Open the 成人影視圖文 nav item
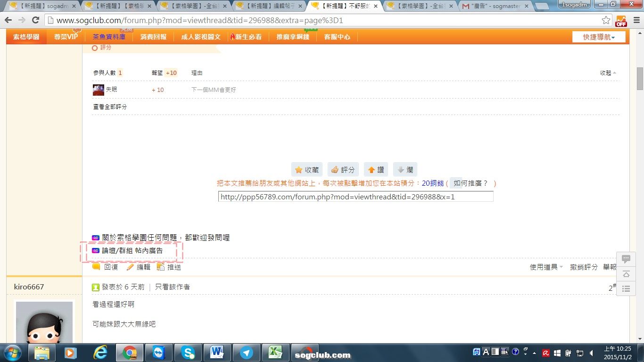 [x=201, y=37]
